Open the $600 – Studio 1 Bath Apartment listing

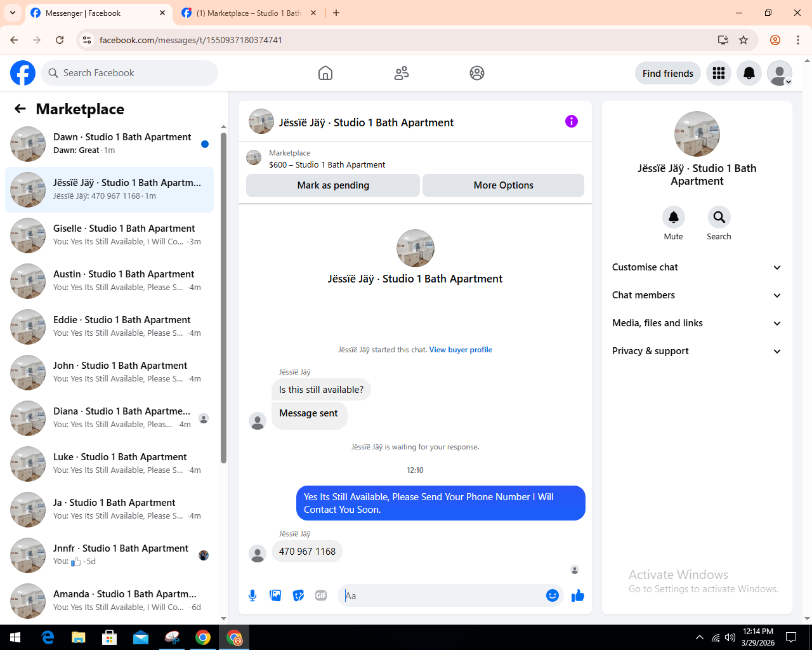click(327, 164)
